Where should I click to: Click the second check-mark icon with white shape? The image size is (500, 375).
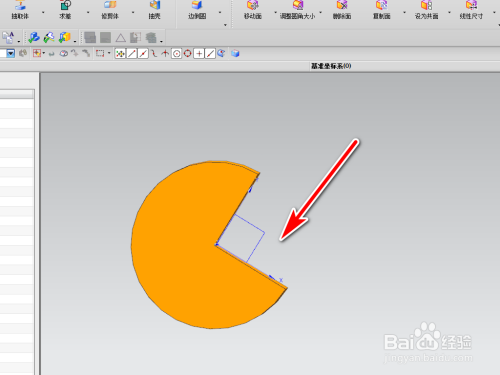49,38
